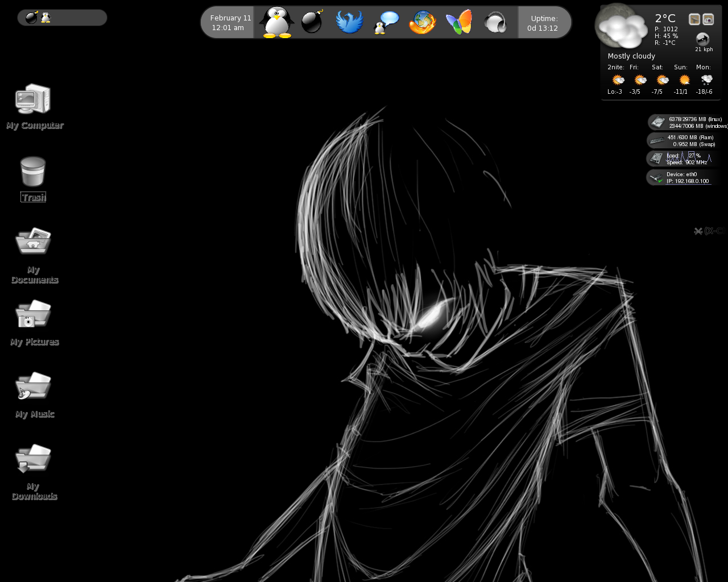Open the penguin chat bubble messenger icon
The width and height of the screenshot is (728, 582).
click(x=386, y=23)
